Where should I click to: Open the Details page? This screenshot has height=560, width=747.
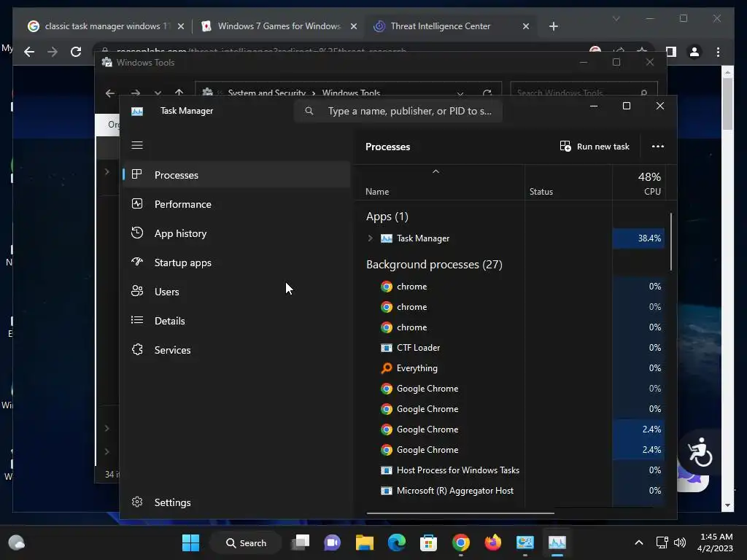click(x=237, y=321)
